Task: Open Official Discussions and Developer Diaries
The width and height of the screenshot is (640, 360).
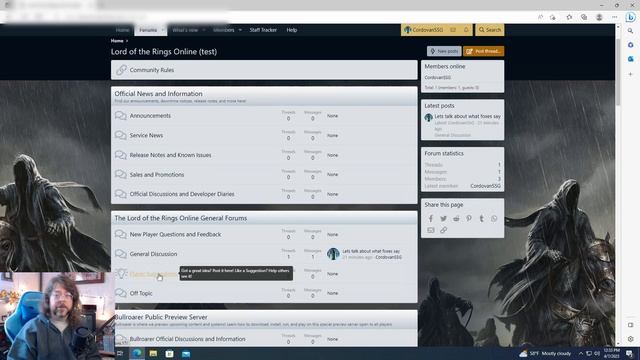Action: (x=182, y=194)
